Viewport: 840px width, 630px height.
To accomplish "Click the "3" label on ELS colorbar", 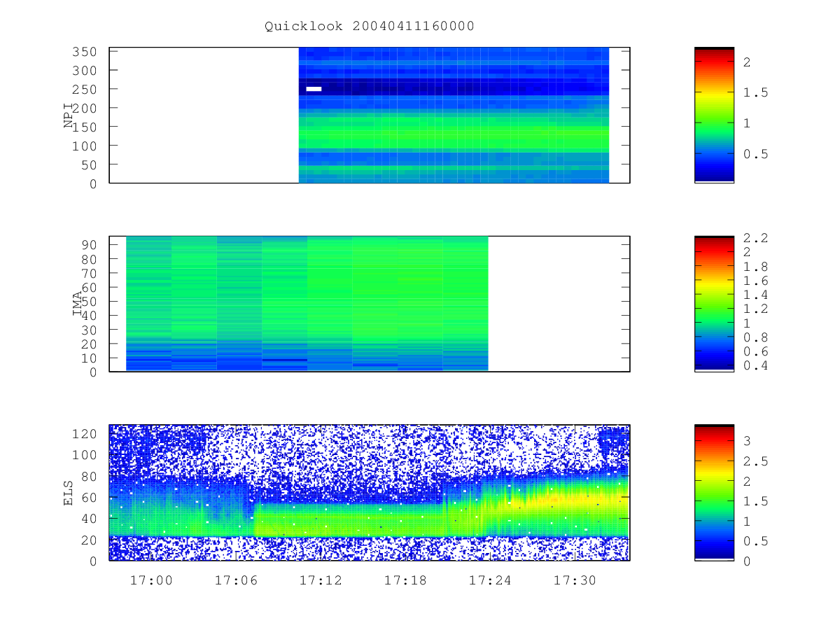I will tap(747, 441).
